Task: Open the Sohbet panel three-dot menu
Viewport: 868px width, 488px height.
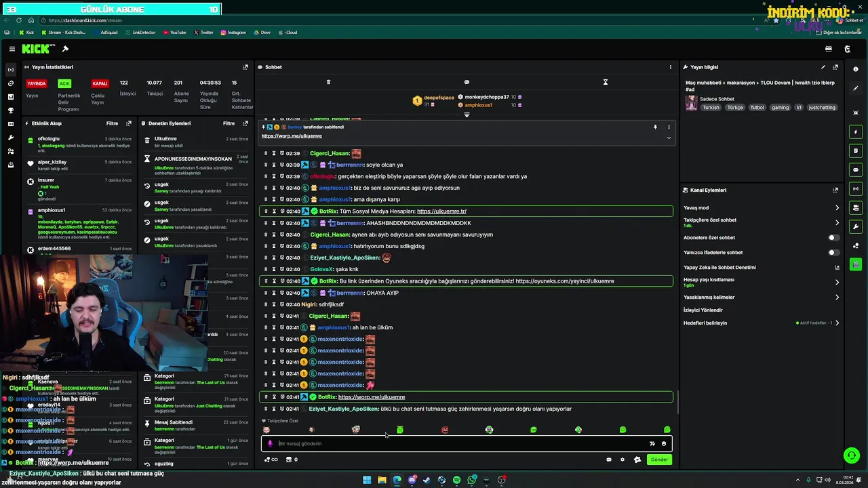Action: (671, 67)
